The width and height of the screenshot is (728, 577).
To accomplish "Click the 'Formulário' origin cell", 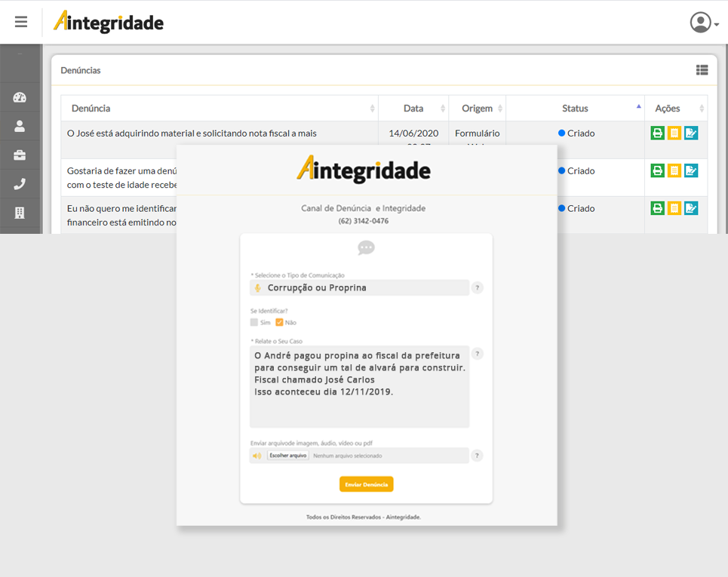I will click(478, 134).
